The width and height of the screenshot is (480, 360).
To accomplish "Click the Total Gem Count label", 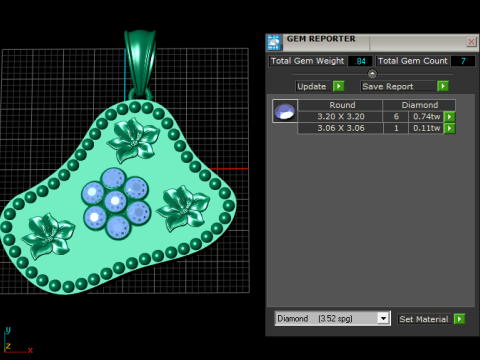I will pos(413,61).
